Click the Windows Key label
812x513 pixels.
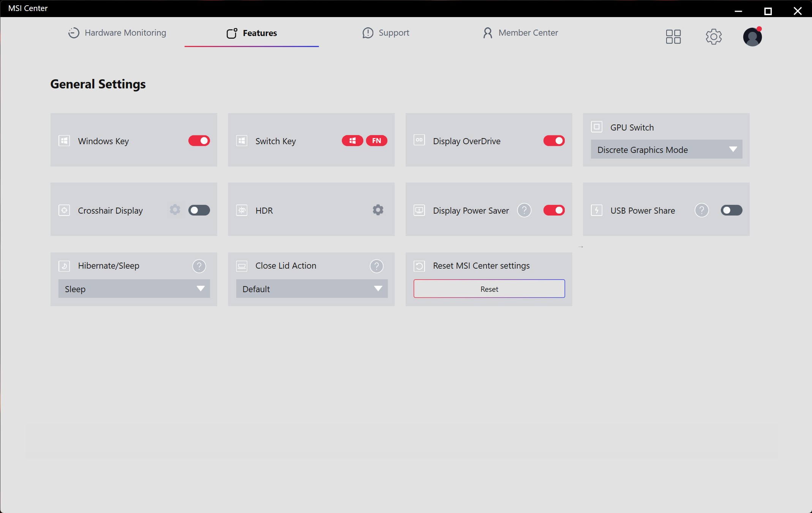103,141
